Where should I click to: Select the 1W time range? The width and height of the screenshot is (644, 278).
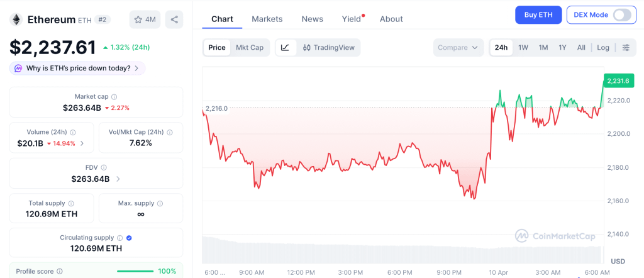pos(523,48)
